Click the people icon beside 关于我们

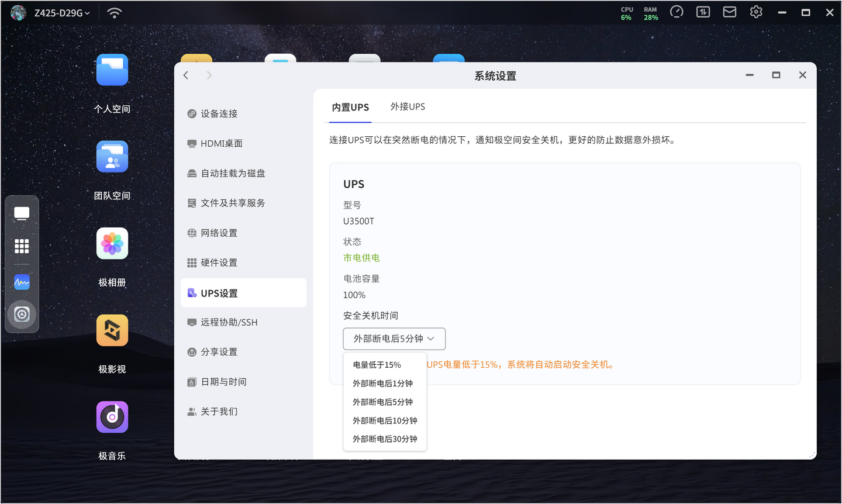[x=192, y=412]
